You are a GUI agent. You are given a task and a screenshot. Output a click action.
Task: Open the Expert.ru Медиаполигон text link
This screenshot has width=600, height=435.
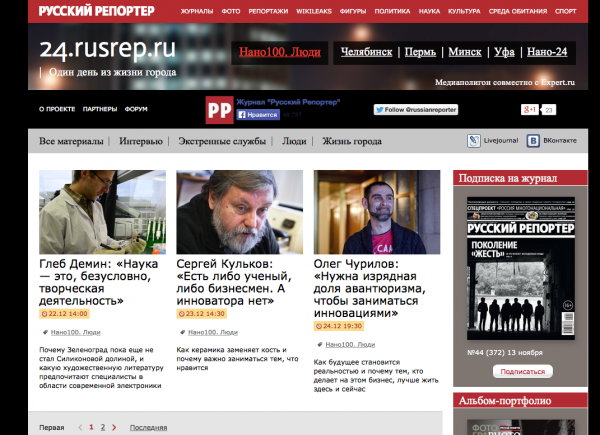[505, 82]
